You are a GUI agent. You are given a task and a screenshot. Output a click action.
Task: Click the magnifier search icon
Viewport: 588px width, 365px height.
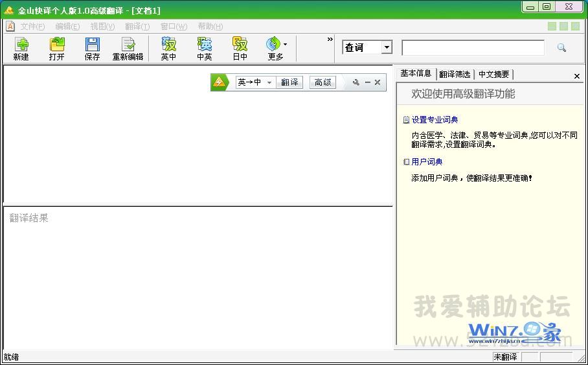pyautogui.click(x=561, y=48)
